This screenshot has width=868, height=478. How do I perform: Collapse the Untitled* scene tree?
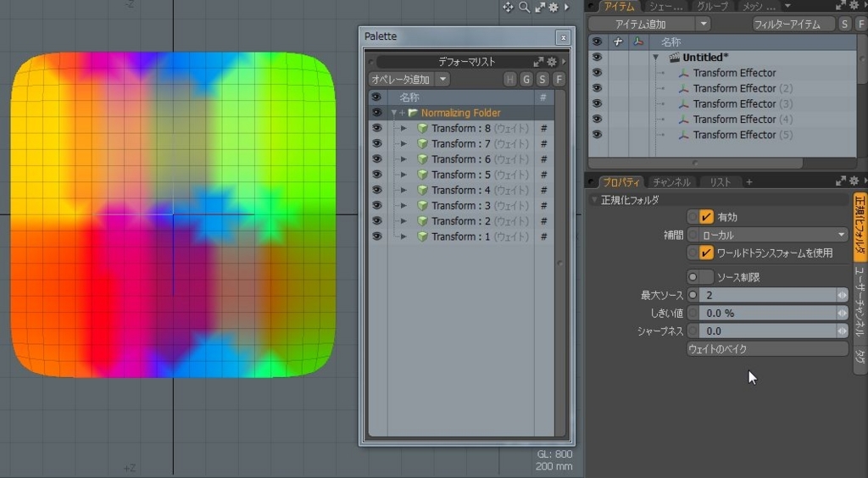pos(656,58)
